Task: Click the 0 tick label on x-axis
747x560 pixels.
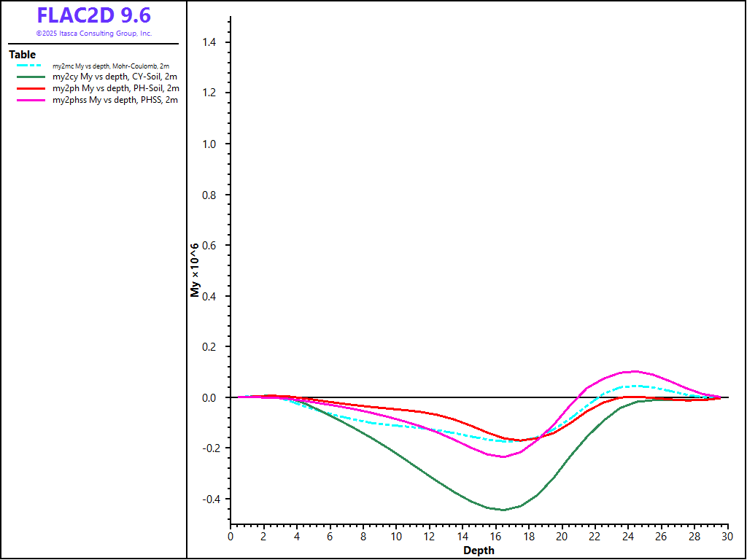Action: (x=231, y=537)
